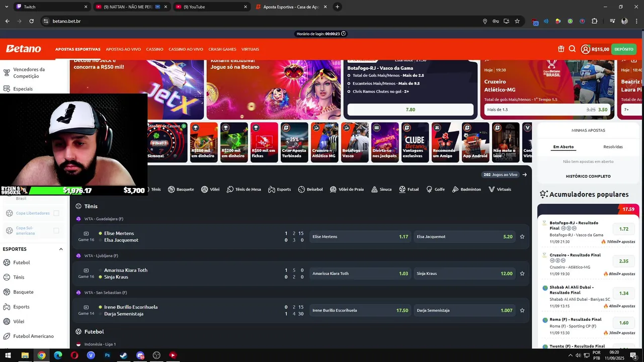This screenshot has width=644, height=362.
Task: Collapse the ESPORTES sidebar section
Action: coord(61,249)
